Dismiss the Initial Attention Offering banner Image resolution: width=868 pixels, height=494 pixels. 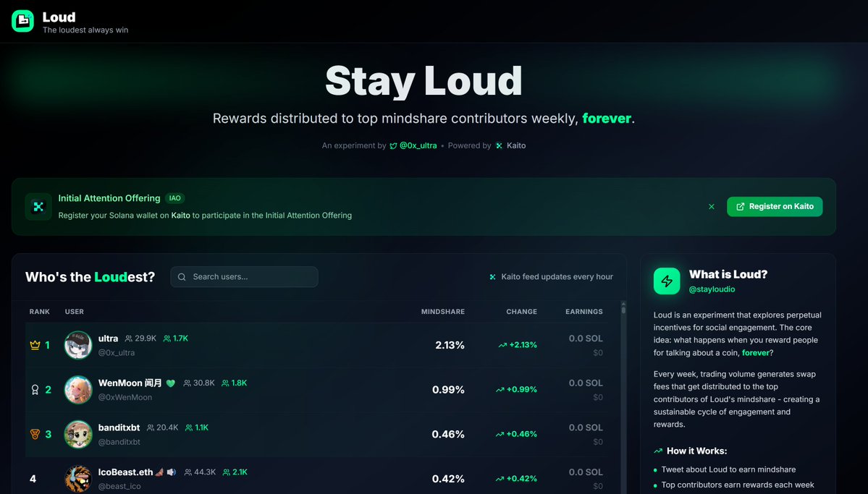(712, 206)
